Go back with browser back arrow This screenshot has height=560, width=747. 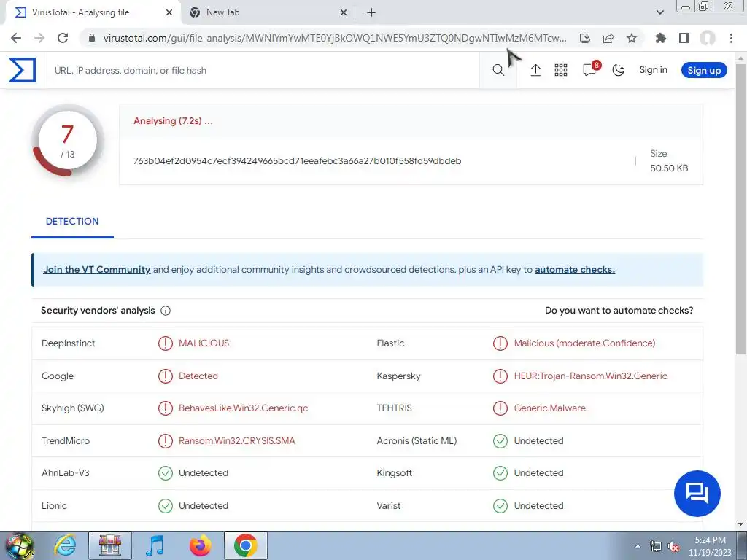point(16,38)
